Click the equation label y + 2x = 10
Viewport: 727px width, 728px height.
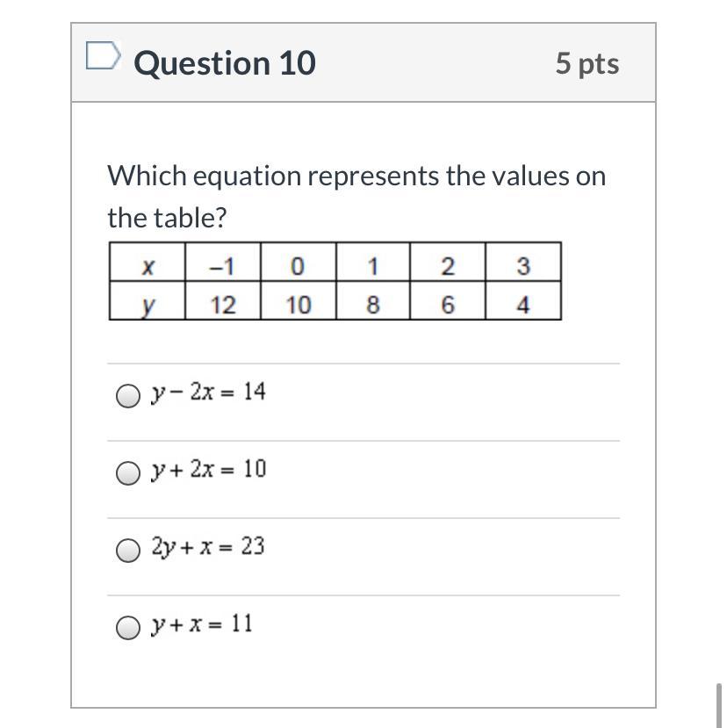coord(208,469)
